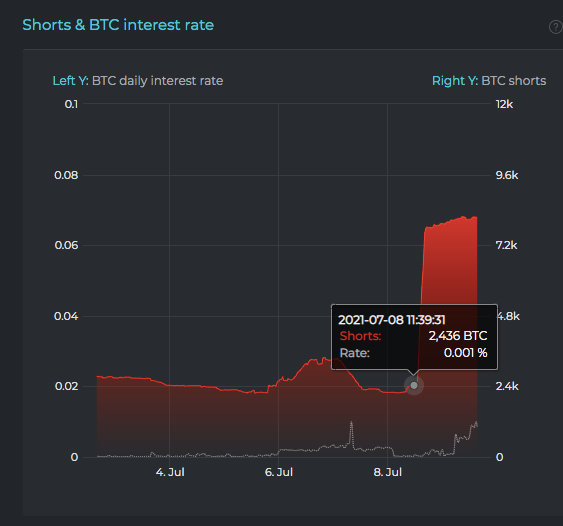The width and height of the screenshot is (563, 526).
Task: Click the 0.08 left axis label
Action: point(66,175)
